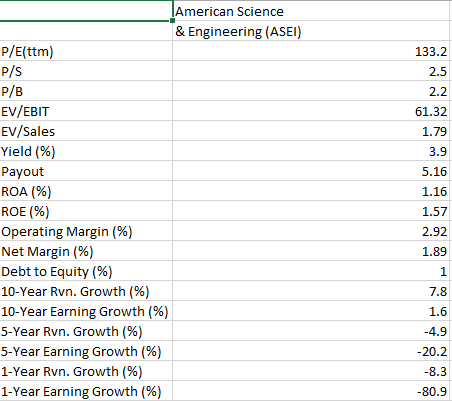Click the fill handle of selected cell
This screenshot has width=452, height=401.
(x=172, y=21)
